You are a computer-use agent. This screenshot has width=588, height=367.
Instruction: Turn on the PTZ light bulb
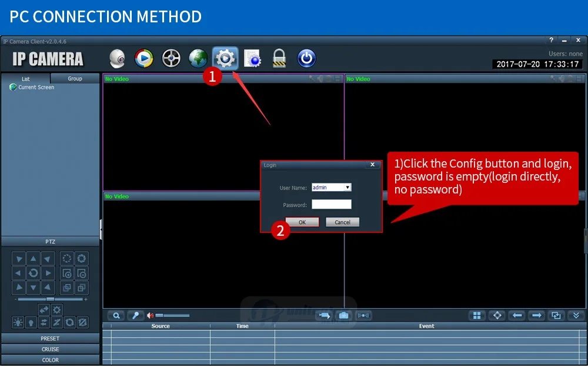tap(18, 322)
